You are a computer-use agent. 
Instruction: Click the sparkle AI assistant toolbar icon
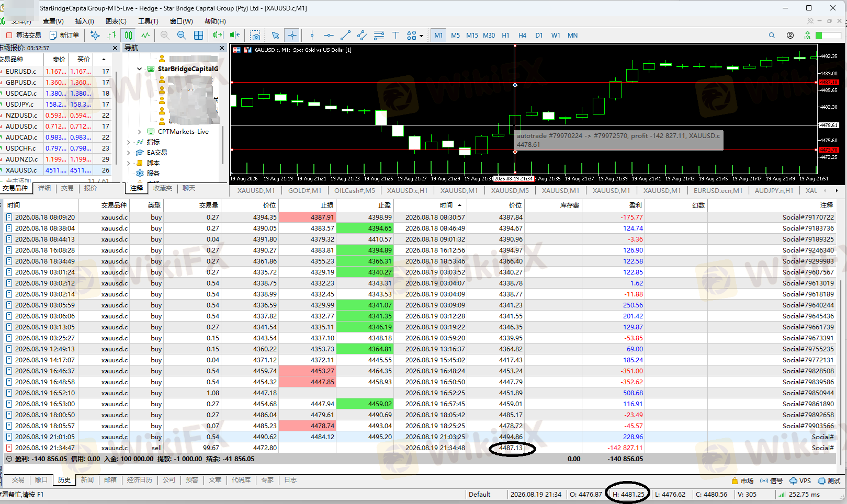point(95,35)
